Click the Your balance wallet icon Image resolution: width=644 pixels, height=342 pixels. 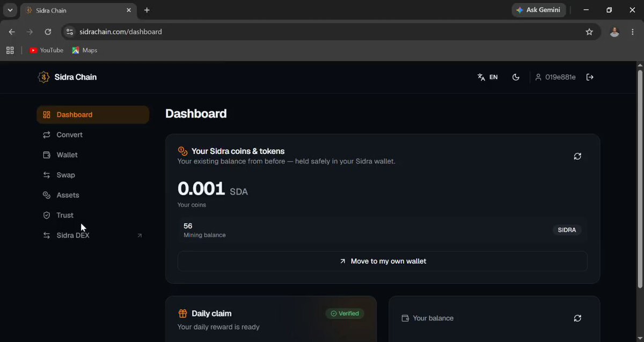[406, 318]
